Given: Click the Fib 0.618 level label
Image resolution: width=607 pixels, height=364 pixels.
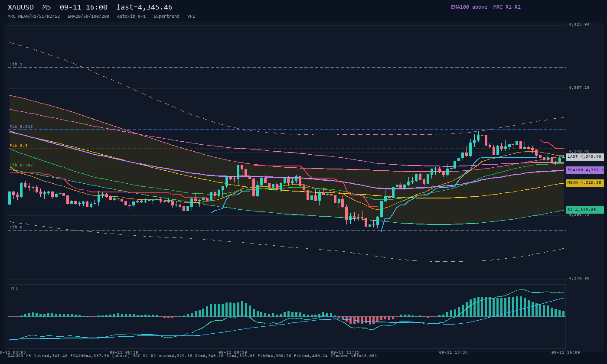Looking at the screenshot, I should (x=21, y=127).
